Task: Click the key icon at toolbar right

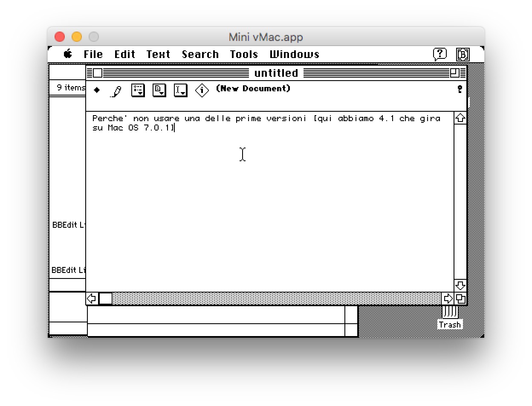Action: pyautogui.click(x=460, y=89)
